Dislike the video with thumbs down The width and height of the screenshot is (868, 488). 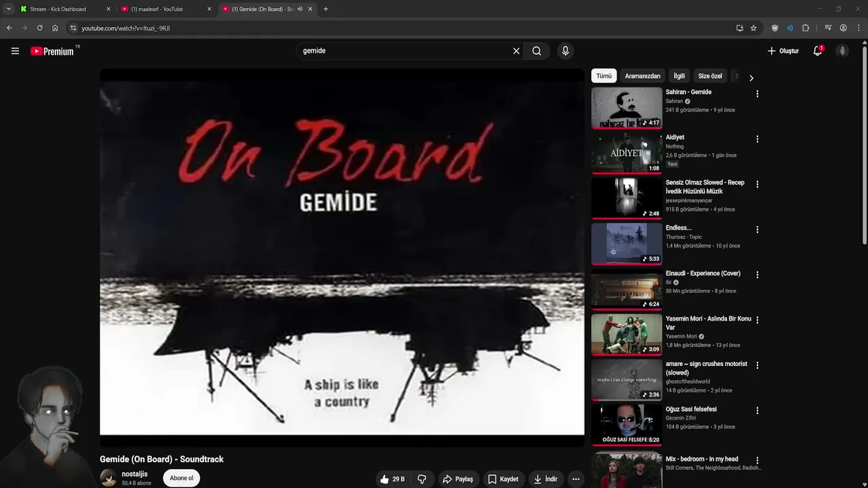[422, 479]
